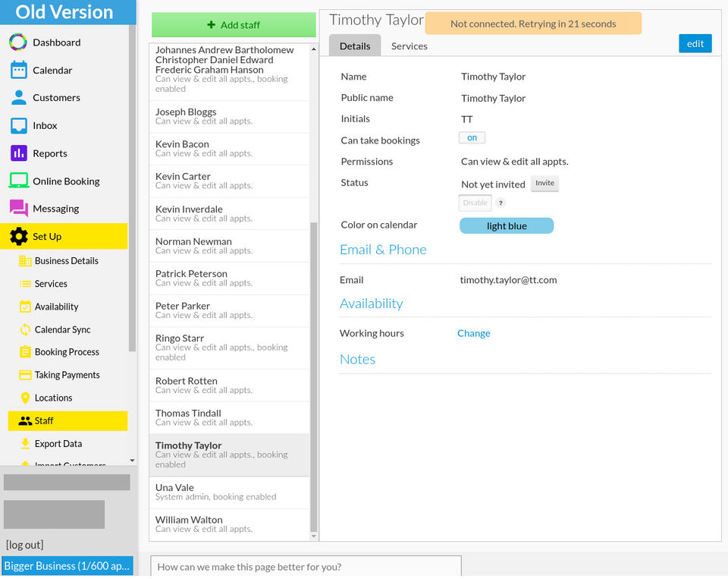Click the plus icon on Add staff

coord(212,24)
